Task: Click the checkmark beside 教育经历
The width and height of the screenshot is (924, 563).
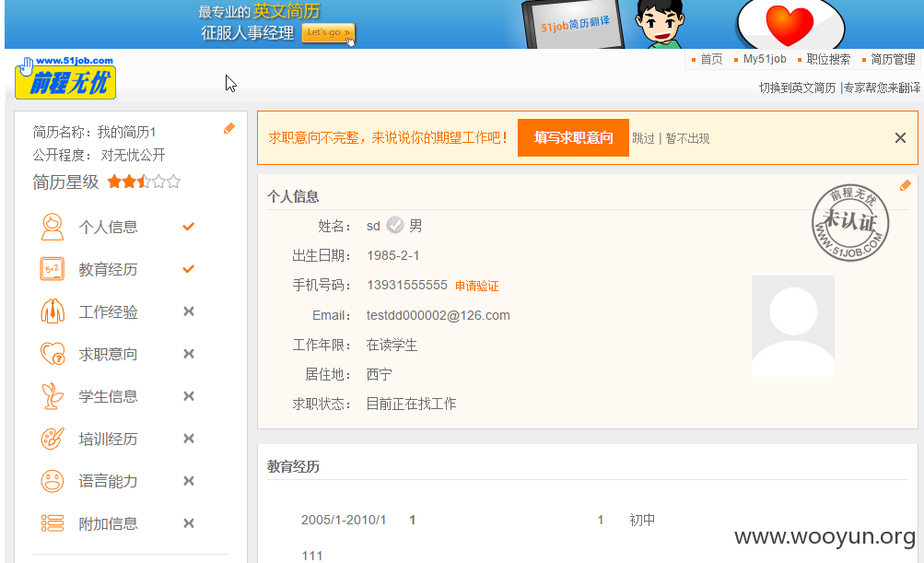Action: [x=189, y=269]
